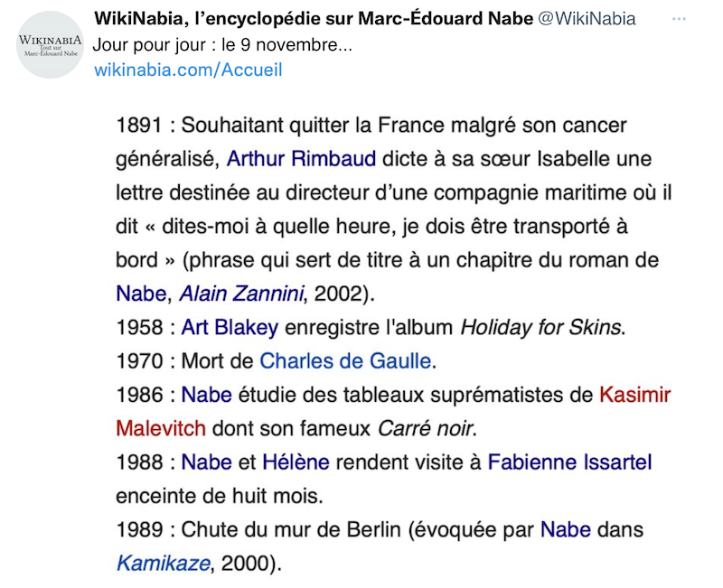723x588 pixels.
Task: Click the Fabienne Issartel link
Action: (x=569, y=462)
